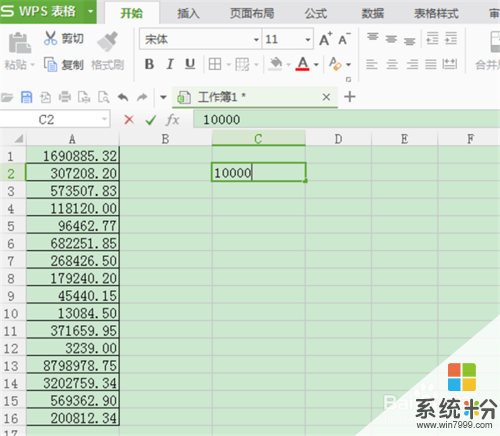Open draw border dropdown arrow
Image resolution: width=500 pixels, height=436 pixels.
pos(256,64)
